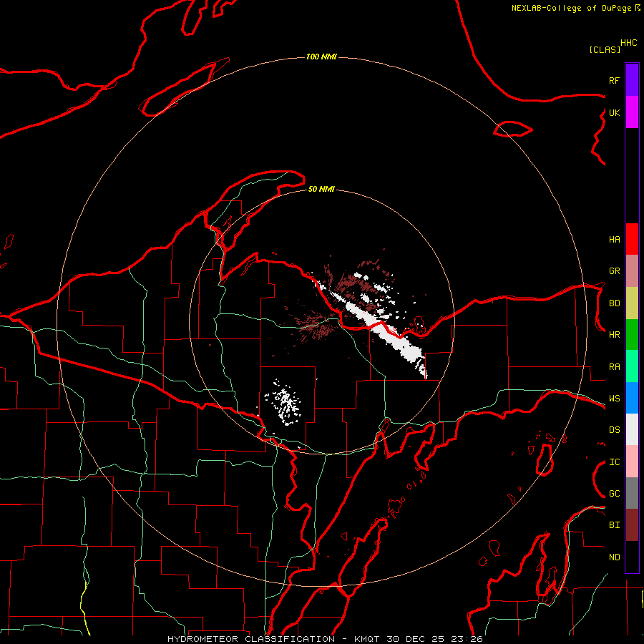Click the 50 NMI range ring label
Image resolution: width=644 pixels, height=644 pixels.
[321, 189]
